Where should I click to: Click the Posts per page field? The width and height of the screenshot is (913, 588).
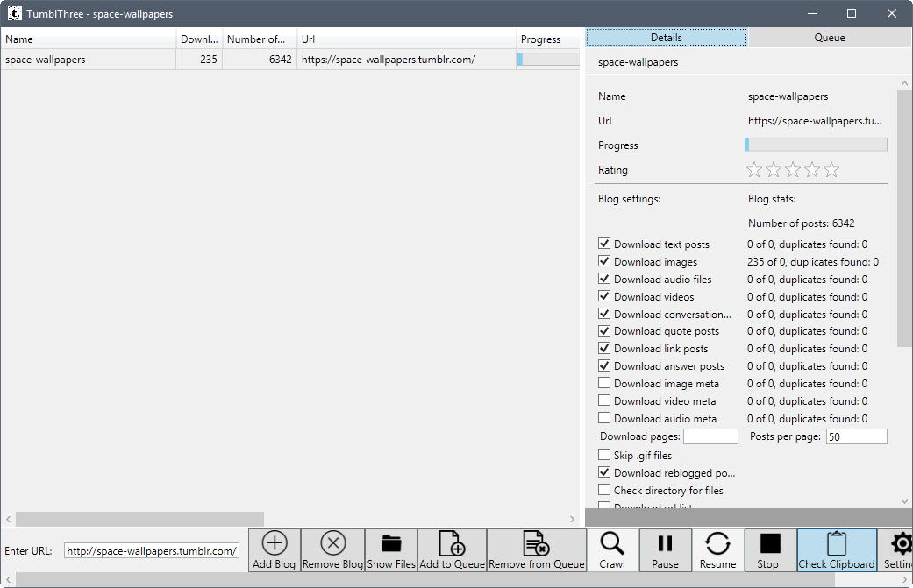pos(857,436)
